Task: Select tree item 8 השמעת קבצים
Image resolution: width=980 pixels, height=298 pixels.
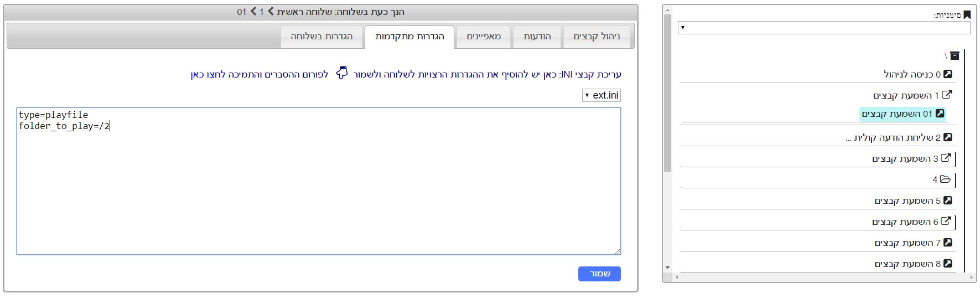Action: 907,264
